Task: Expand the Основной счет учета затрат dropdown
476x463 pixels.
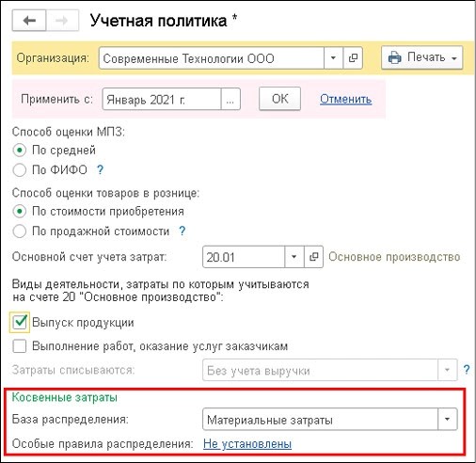Action: [x=294, y=257]
